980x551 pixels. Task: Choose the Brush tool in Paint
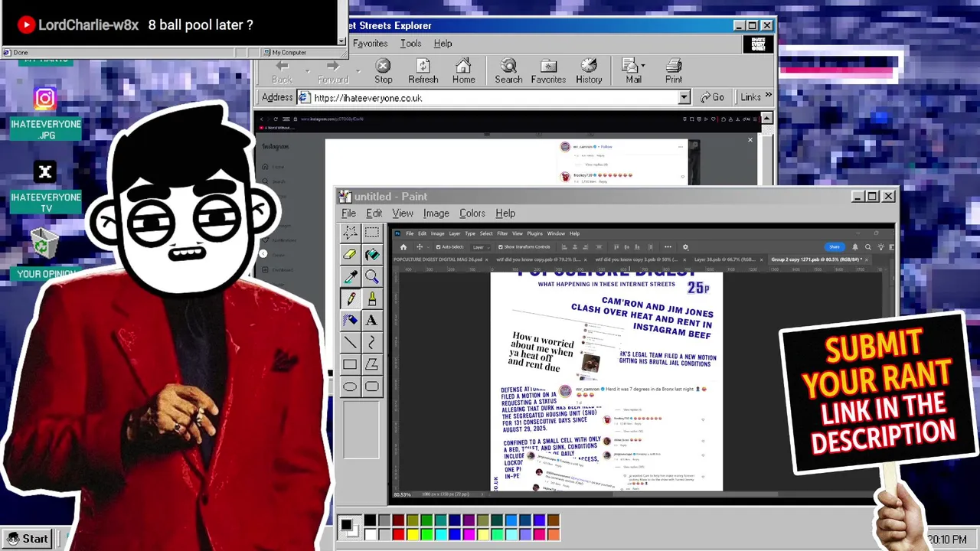click(372, 298)
